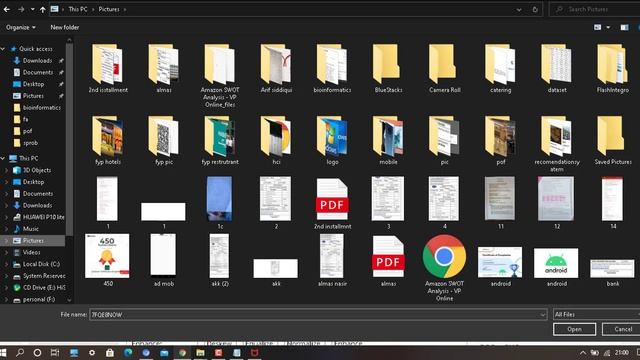Open pinned Downloads under Quick access
Screen dimensions: 640x360
[x=37, y=60]
